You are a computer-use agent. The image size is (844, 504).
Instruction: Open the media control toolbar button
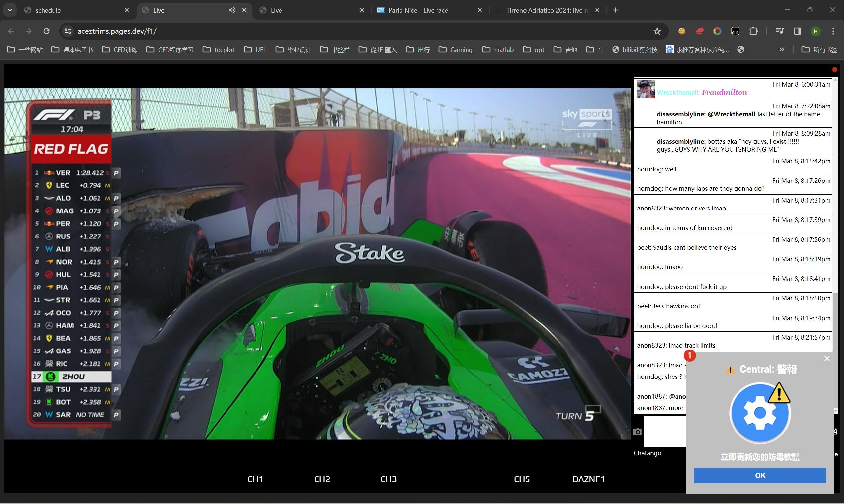coord(780,31)
